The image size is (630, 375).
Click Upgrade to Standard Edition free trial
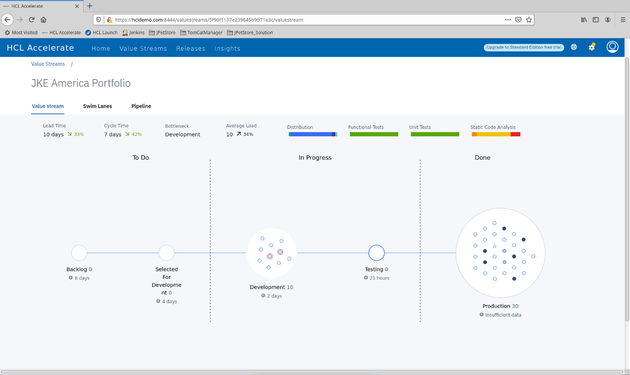tap(524, 47)
